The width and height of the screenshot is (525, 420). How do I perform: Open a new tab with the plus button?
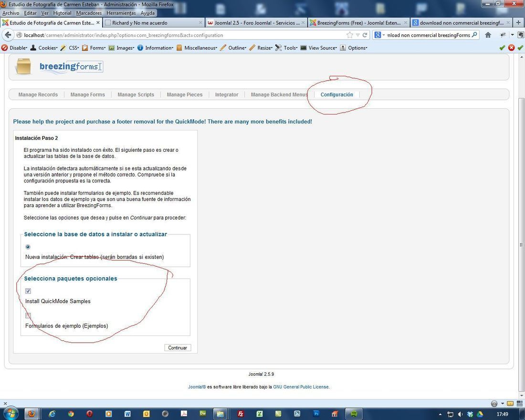coord(518,23)
